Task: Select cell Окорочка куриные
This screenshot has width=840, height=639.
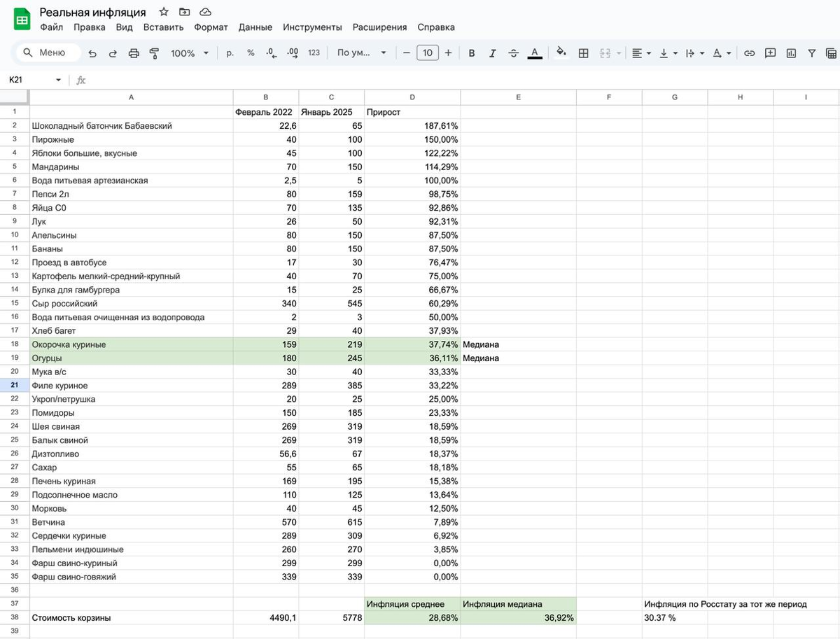Action: pyautogui.click(x=131, y=344)
